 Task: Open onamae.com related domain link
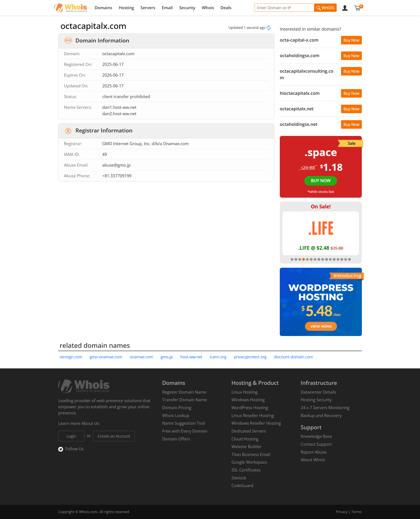tap(141, 357)
